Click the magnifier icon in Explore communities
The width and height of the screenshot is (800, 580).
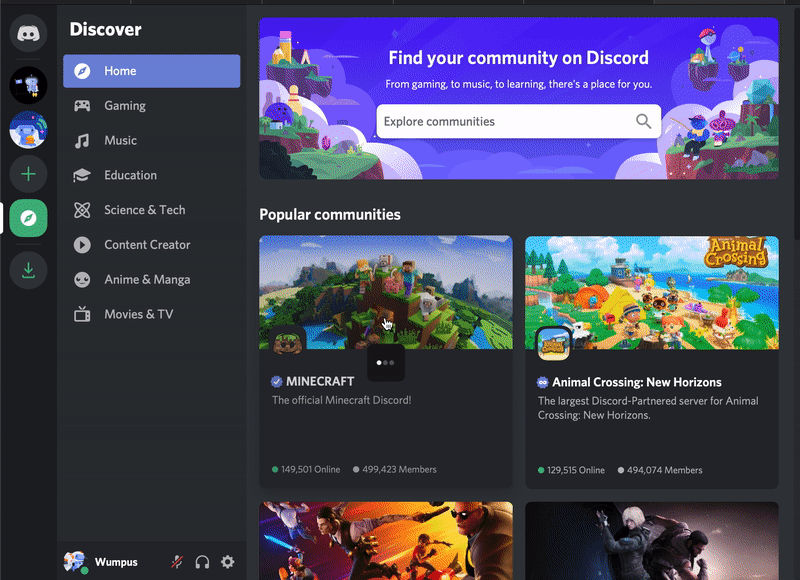coord(643,121)
